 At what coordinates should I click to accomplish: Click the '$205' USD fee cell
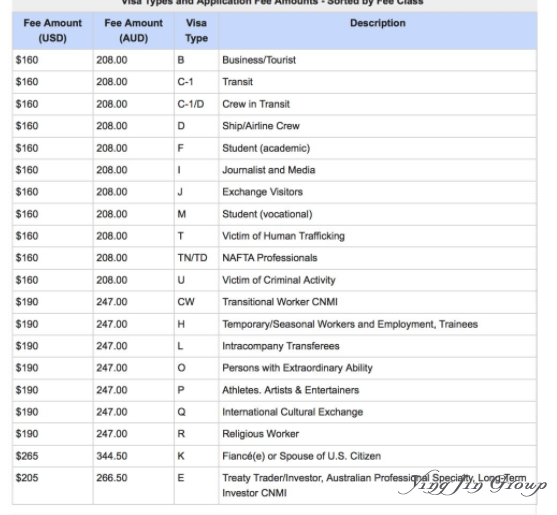[x=53, y=486]
